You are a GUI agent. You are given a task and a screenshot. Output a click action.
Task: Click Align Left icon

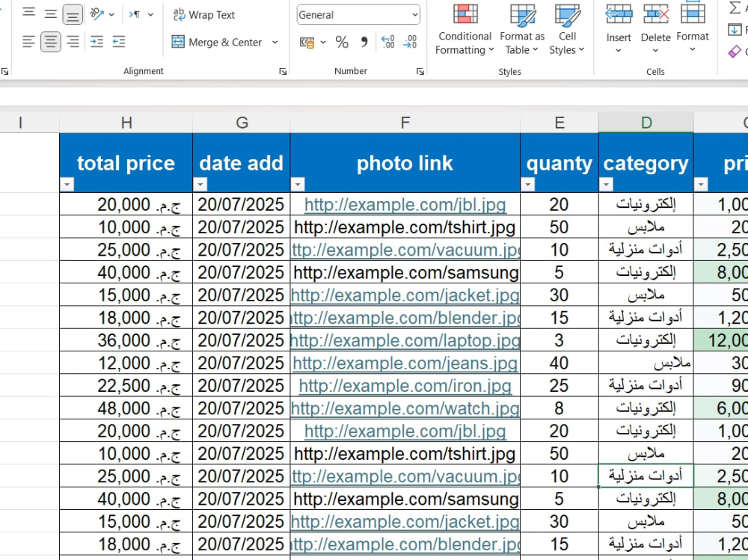[28, 42]
